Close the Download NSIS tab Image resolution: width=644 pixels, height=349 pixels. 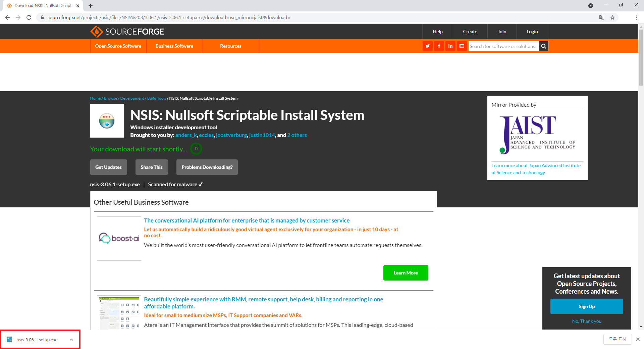click(78, 6)
